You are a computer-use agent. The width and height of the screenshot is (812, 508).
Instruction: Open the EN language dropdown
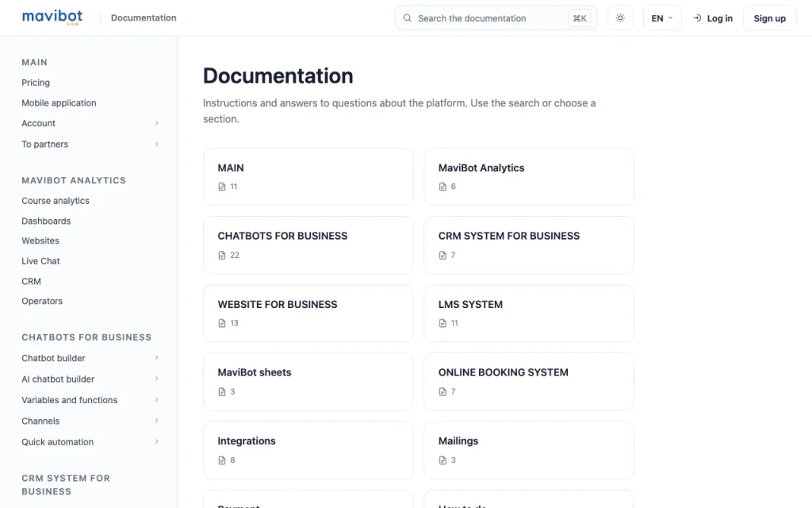pos(662,18)
